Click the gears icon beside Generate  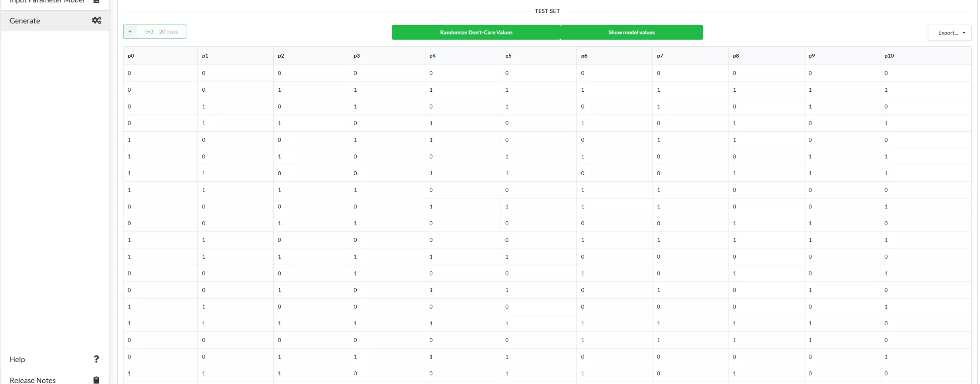(96, 20)
